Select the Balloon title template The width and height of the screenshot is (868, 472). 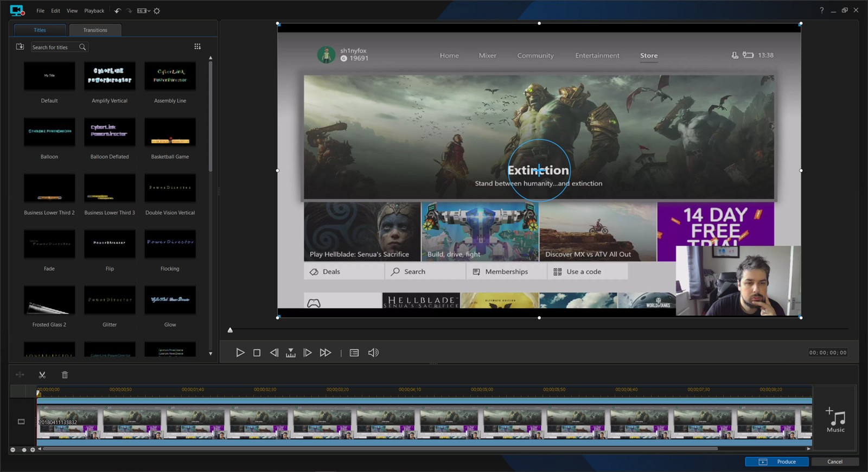(x=49, y=138)
